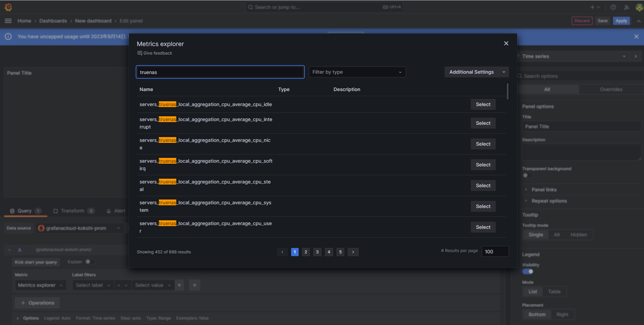Viewport: 644px width, 325px height.
Task: Click the Give feedback link
Action: point(155,53)
